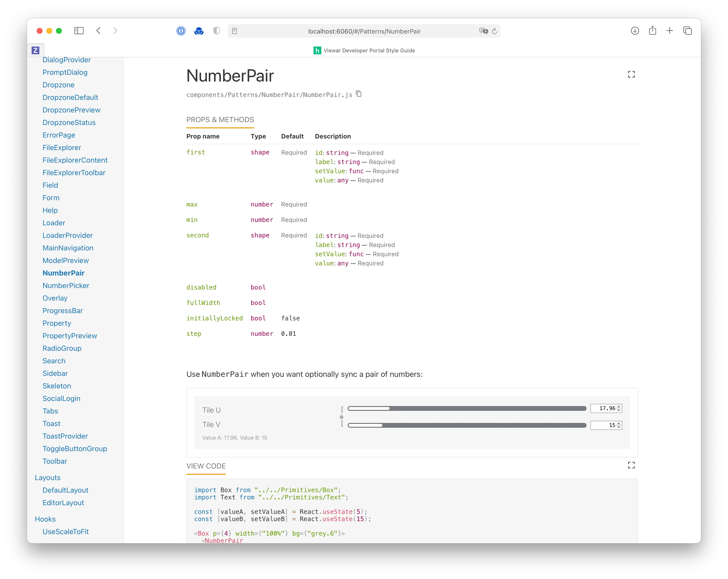Navigate to the Skeleton component
Viewport: 728px width, 579px height.
(57, 386)
